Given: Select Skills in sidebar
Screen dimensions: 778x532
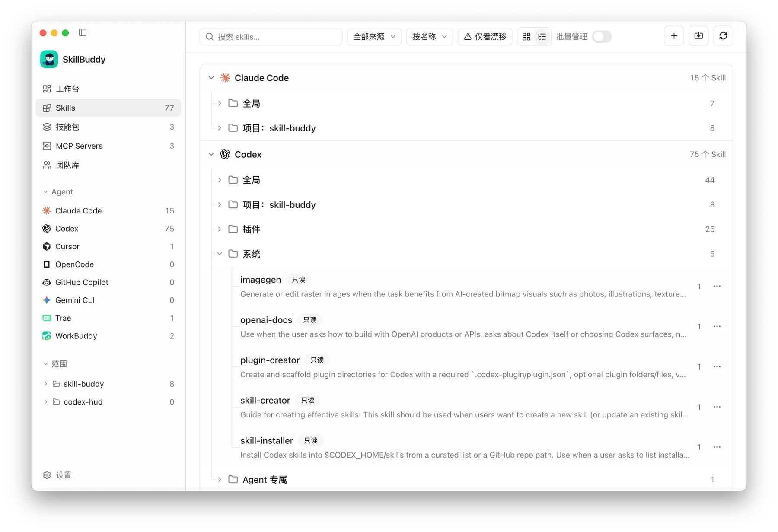Looking at the screenshot, I should click(x=108, y=108).
